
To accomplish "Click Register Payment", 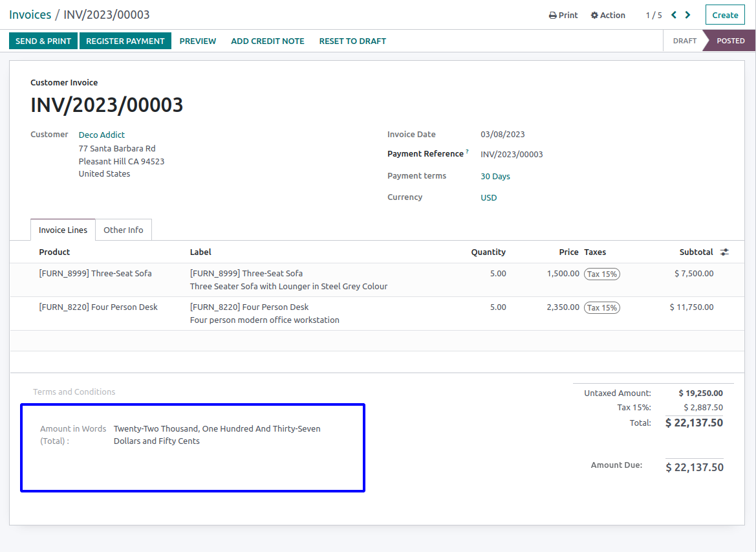I will pos(125,41).
